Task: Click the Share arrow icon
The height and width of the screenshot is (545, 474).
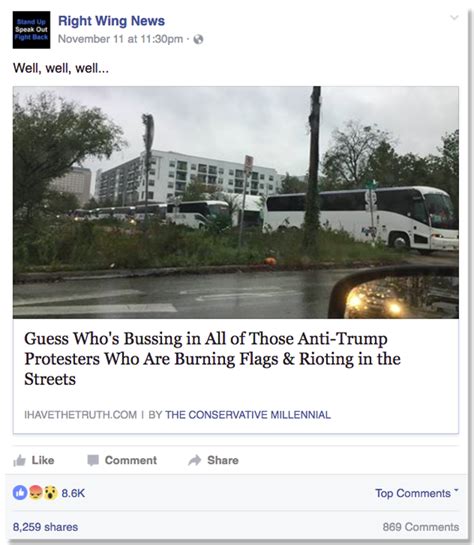Action: point(195,460)
